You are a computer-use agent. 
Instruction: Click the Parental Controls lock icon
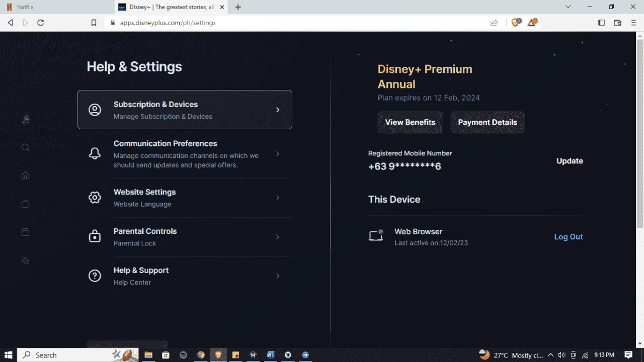pyautogui.click(x=95, y=236)
